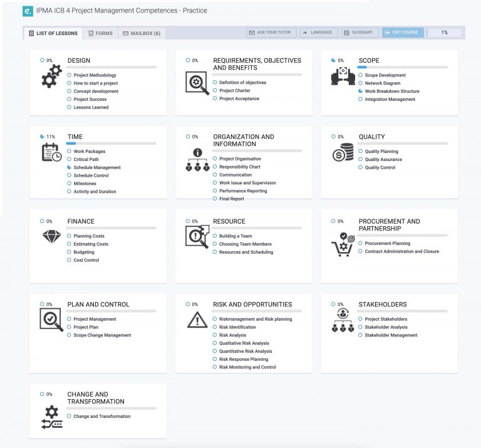Click the Critical Path status circle
The height and width of the screenshot is (448, 481).
coord(69,159)
